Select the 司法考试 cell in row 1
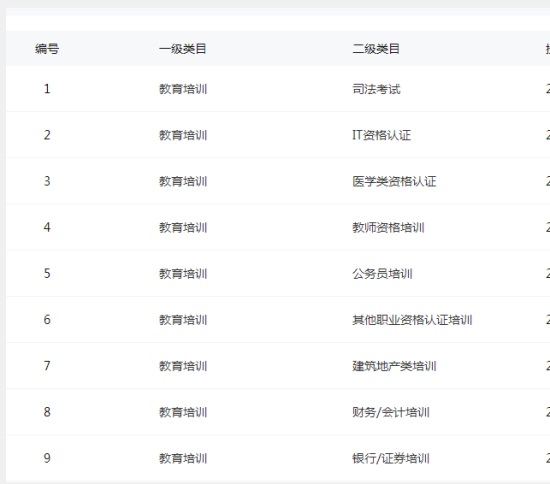 (x=376, y=89)
